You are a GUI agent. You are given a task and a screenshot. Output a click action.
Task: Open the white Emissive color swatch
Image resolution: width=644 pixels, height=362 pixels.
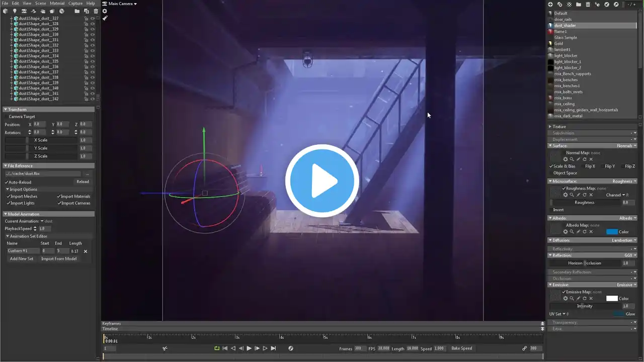coord(612,299)
